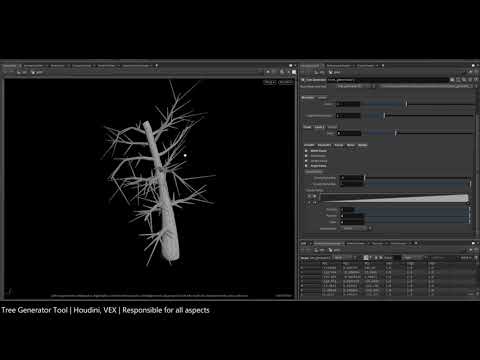Select the first tab in lower tab row
This screenshot has width=480, height=360.
click(309, 145)
